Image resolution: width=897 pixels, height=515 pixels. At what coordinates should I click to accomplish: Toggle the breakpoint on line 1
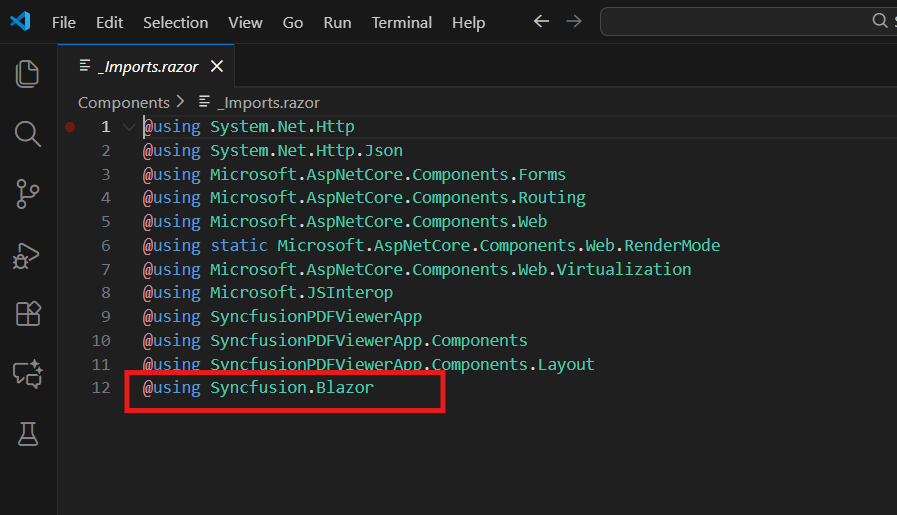(x=70, y=126)
